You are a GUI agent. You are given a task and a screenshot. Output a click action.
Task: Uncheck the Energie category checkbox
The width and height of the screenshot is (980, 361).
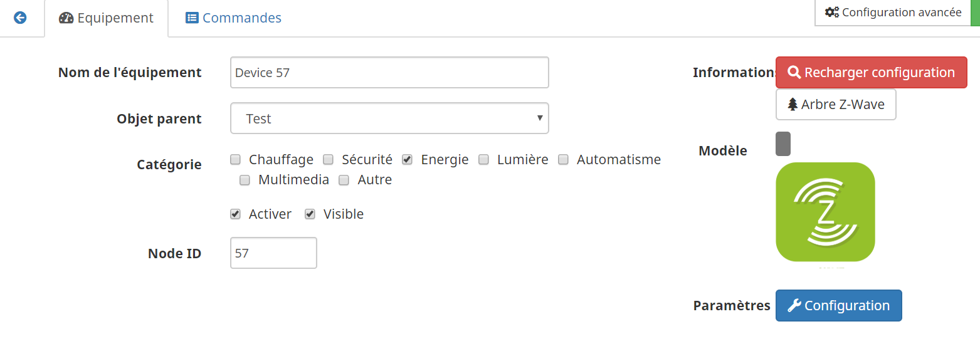point(408,160)
